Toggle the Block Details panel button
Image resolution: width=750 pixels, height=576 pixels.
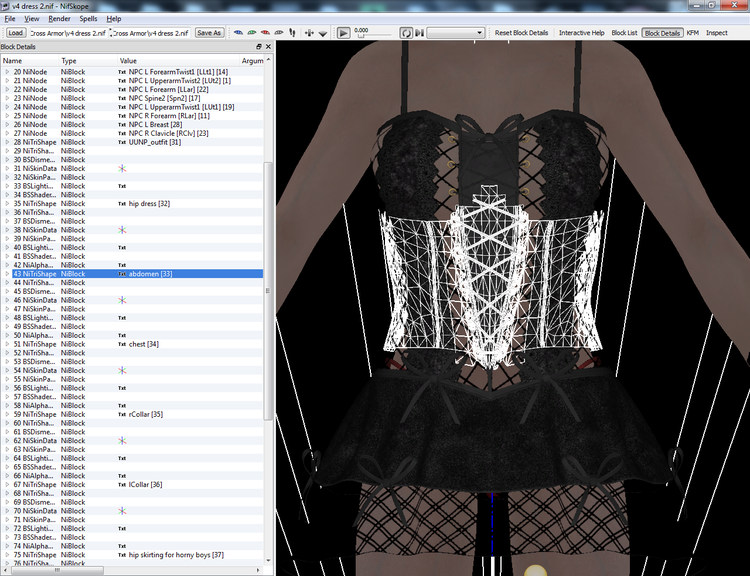[x=662, y=33]
